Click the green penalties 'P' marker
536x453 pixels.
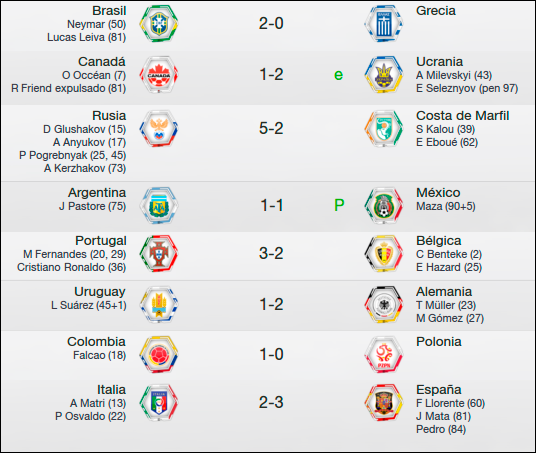pos(339,205)
